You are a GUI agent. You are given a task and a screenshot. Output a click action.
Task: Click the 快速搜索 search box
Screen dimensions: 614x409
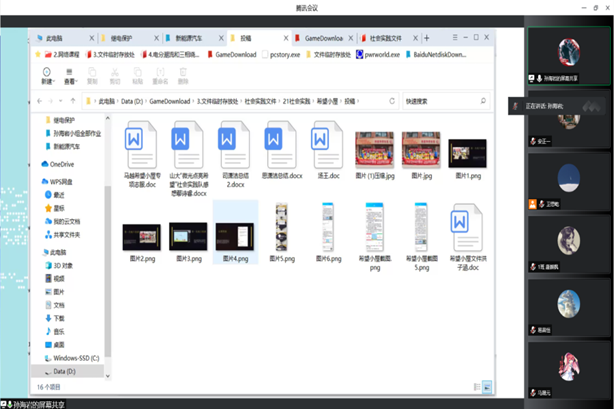point(445,100)
